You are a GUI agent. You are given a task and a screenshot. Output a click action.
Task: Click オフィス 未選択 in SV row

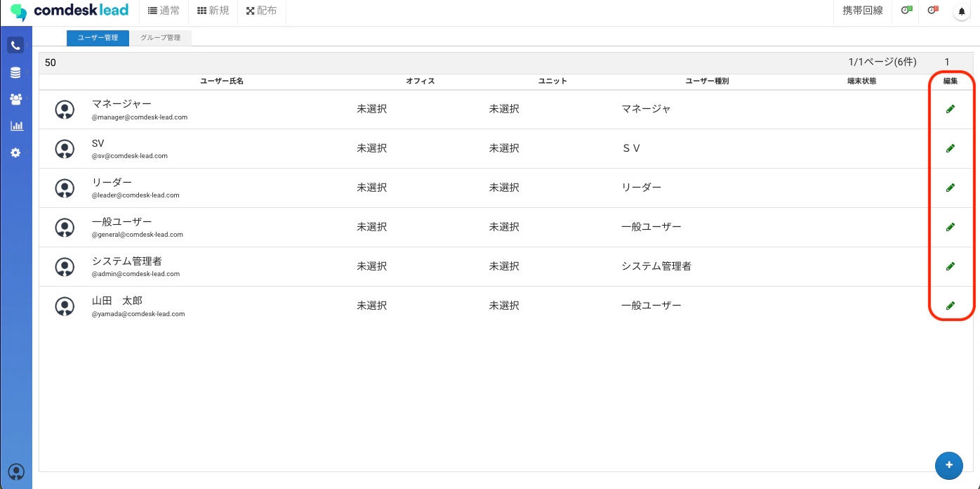click(x=372, y=148)
